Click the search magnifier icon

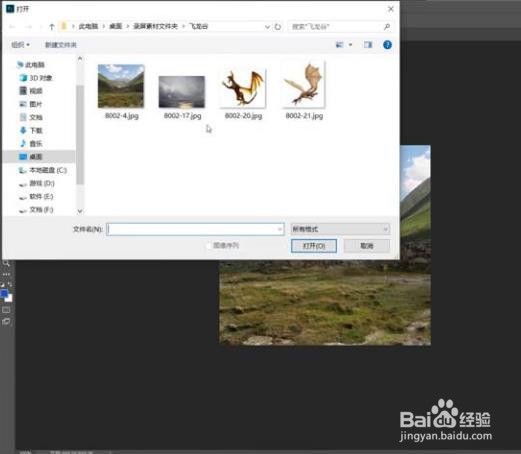387,27
